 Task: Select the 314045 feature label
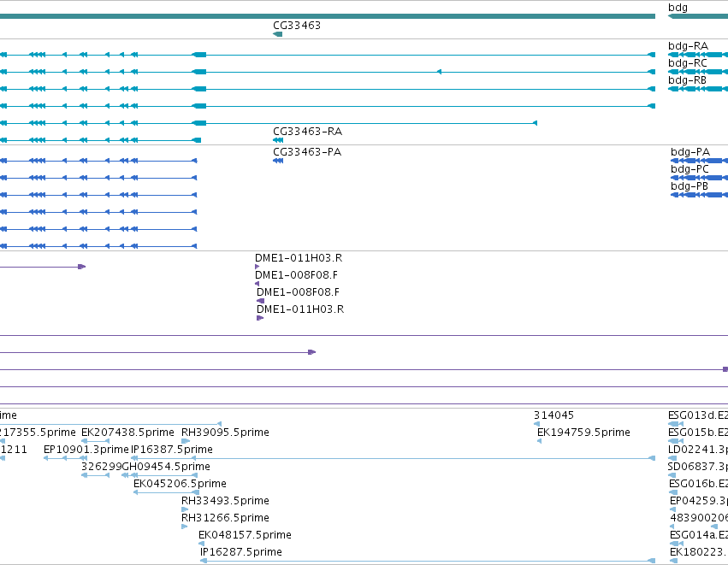coord(553,415)
